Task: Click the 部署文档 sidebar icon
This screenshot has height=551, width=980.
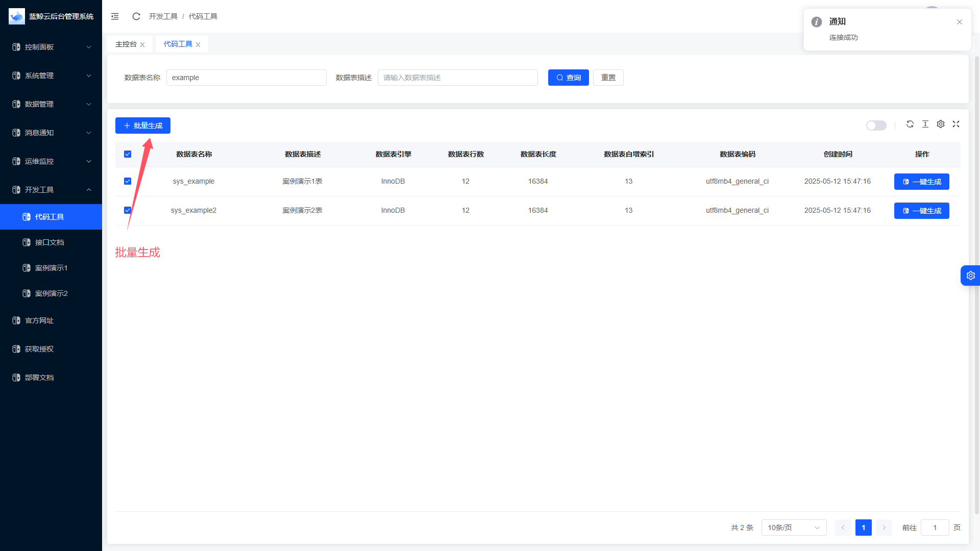Action: pyautogui.click(x=16, y=378)
